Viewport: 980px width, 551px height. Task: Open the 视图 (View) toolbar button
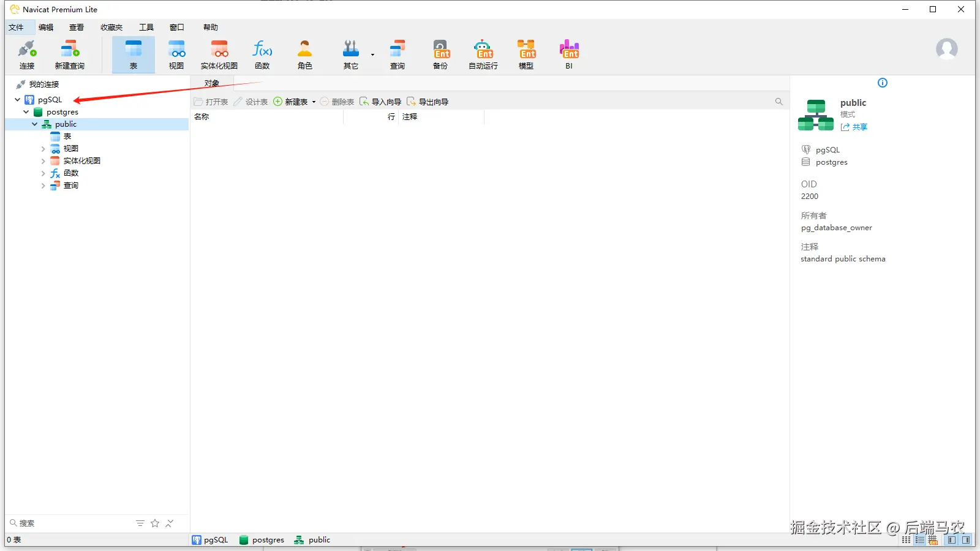click(x=176, y=54)
